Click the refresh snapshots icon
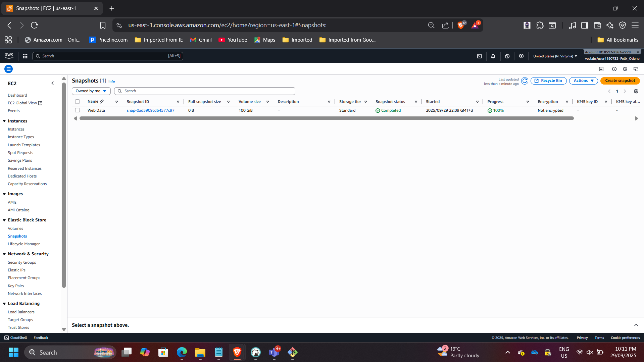644x362 pixels. click(525, 81)
